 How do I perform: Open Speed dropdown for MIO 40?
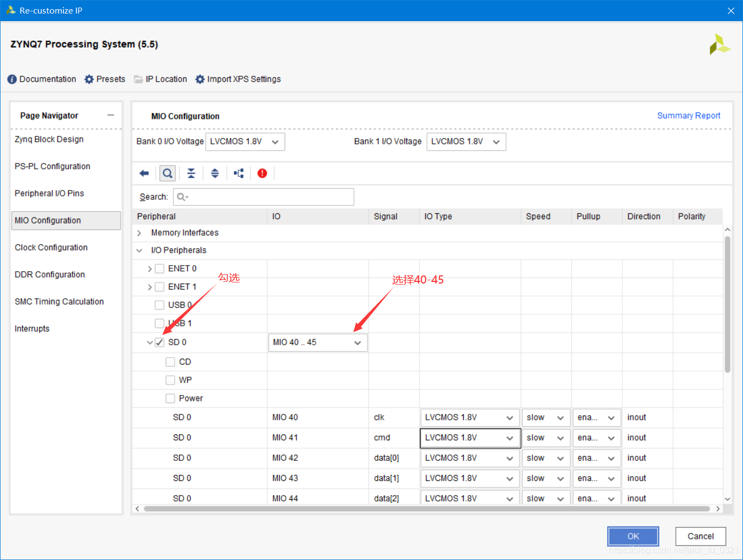545,418
